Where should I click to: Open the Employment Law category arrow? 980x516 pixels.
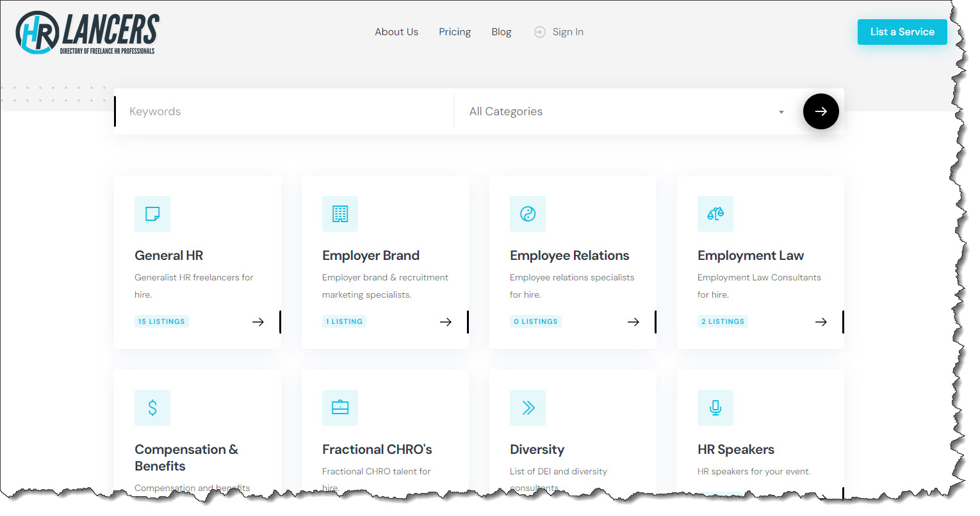tap(821, 322)
